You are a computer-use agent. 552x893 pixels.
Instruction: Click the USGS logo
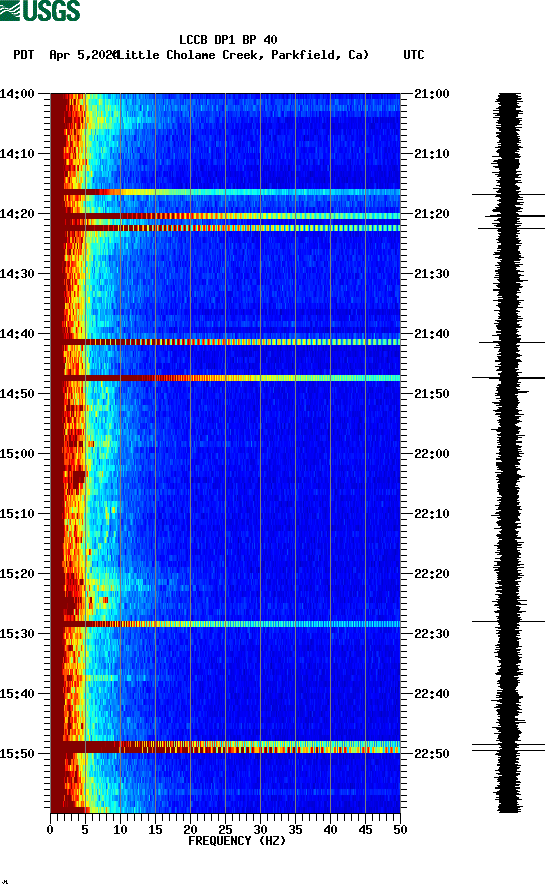tap(40, 10)
